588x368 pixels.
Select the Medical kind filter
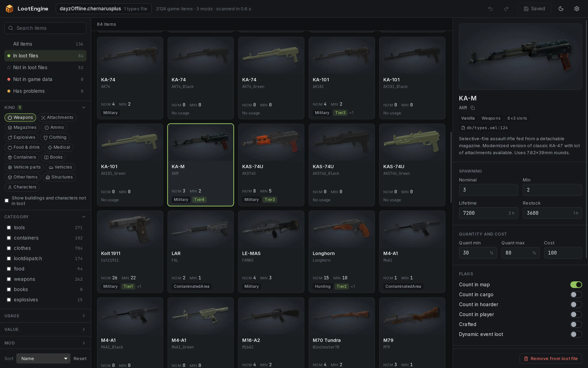pos(59,148)
